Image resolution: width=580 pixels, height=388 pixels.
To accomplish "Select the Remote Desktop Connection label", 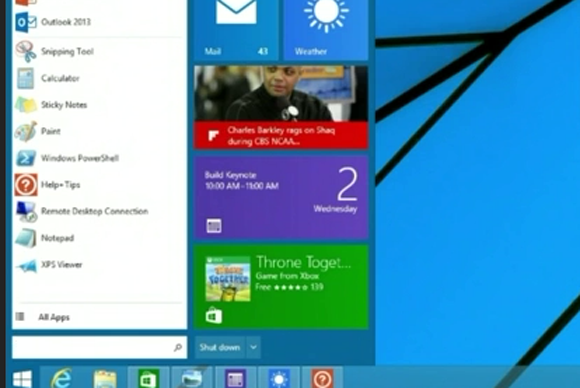I will [95, 211].
